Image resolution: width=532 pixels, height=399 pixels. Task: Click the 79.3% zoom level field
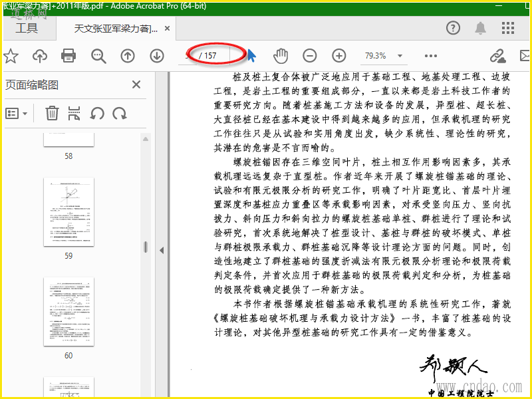(376, 56)
